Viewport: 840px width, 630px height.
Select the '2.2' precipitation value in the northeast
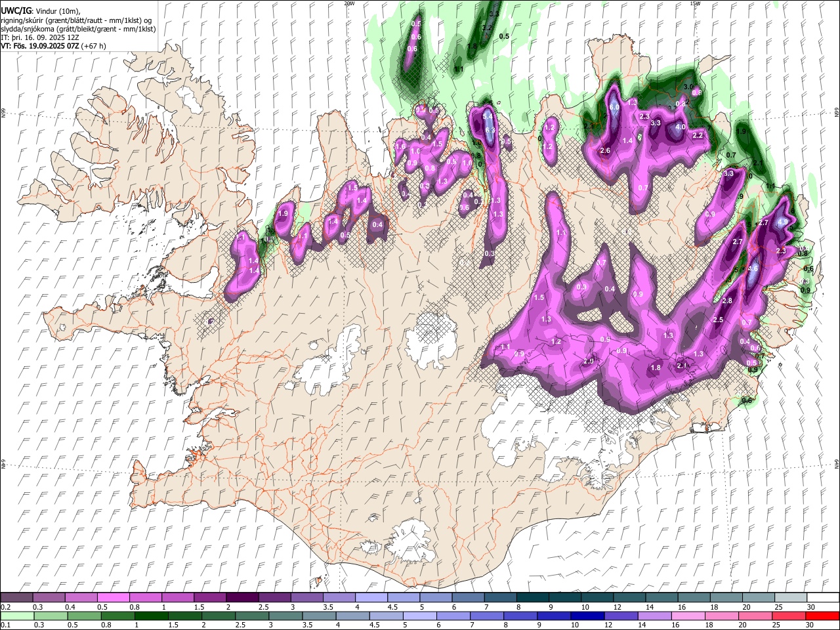(x=698, y=135)
